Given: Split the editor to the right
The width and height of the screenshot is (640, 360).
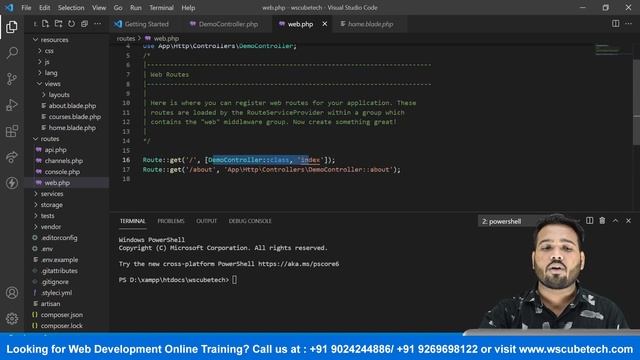Looking at the screenshot, I should (x=616, y=24).
